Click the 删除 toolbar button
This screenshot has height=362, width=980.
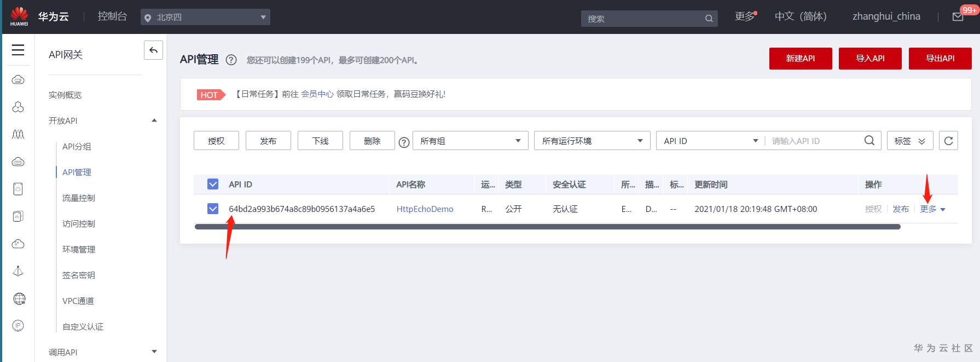372,140
